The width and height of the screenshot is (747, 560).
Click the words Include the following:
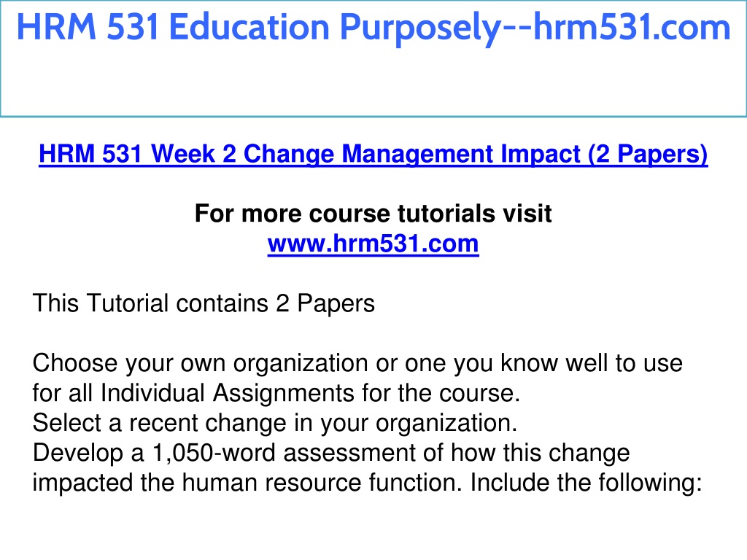click(586, 483)
